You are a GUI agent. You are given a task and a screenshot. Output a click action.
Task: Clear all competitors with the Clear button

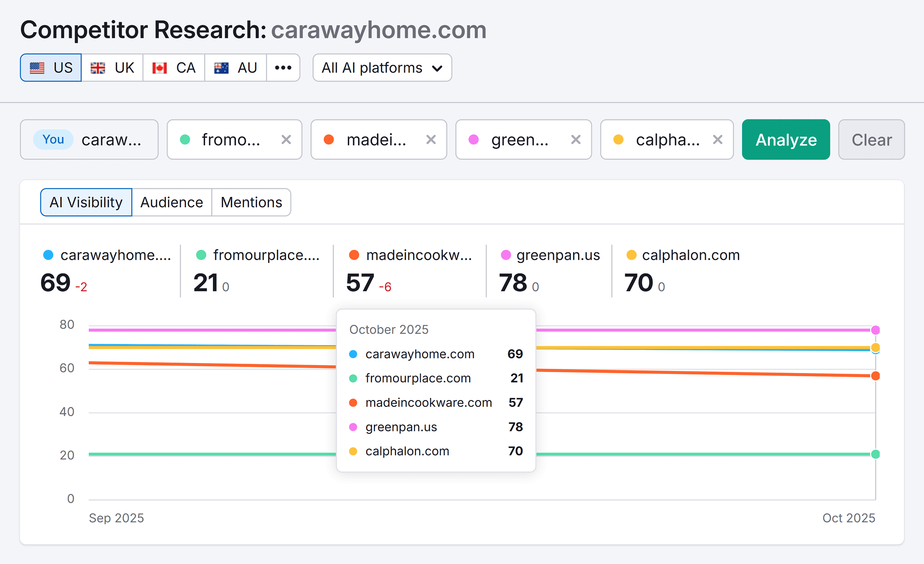(872, 139)
